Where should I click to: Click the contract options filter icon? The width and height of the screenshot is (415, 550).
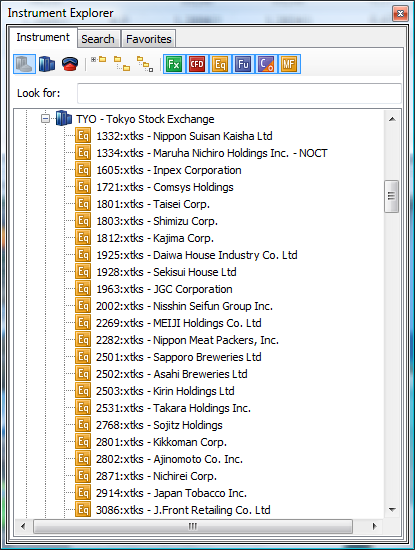coord(266,64)
